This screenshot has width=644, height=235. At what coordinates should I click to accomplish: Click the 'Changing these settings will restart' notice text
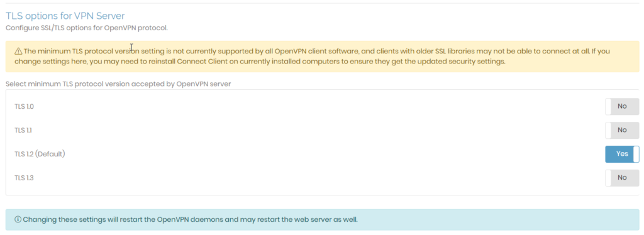coord(190,219)
